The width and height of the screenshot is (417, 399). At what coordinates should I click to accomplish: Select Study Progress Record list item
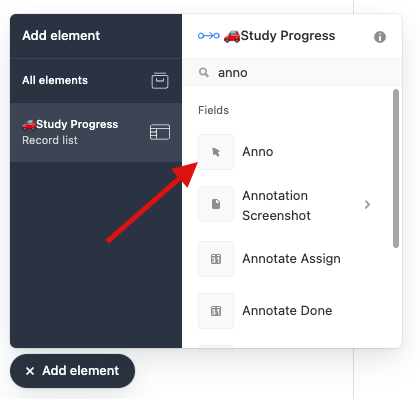click(x=96, y=132)
